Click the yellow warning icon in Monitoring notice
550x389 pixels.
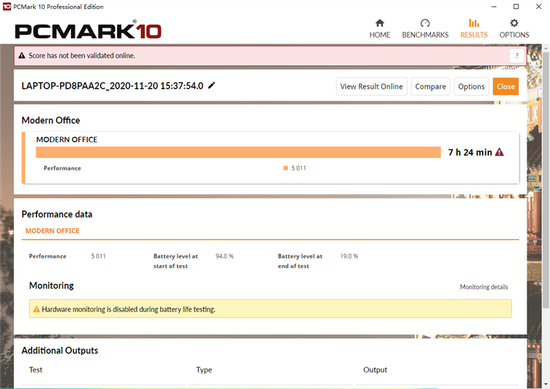point(36,309)
